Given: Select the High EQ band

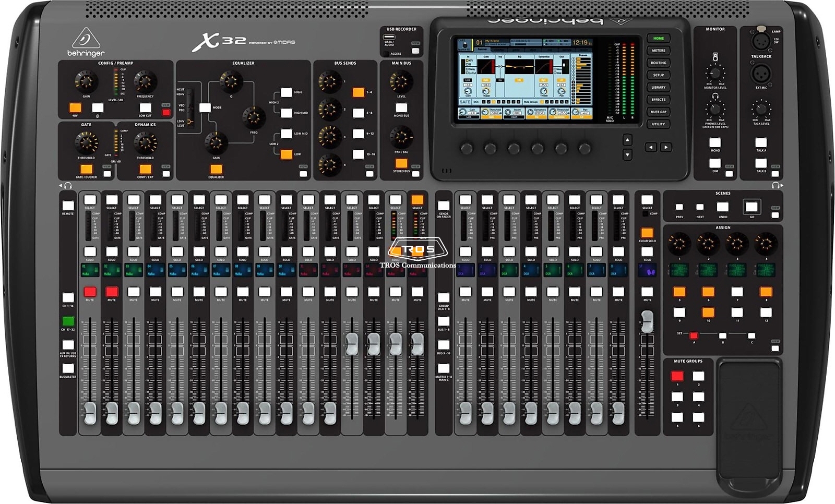Looking at the screenshot, I should tap(287, 92).
